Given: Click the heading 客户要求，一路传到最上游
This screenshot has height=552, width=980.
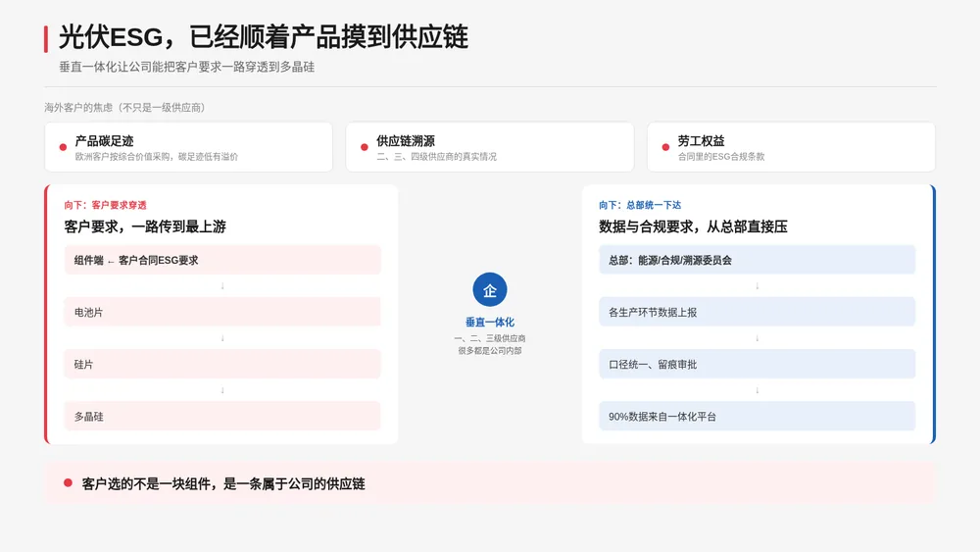Looking at the screenshot, I should 145,226.
